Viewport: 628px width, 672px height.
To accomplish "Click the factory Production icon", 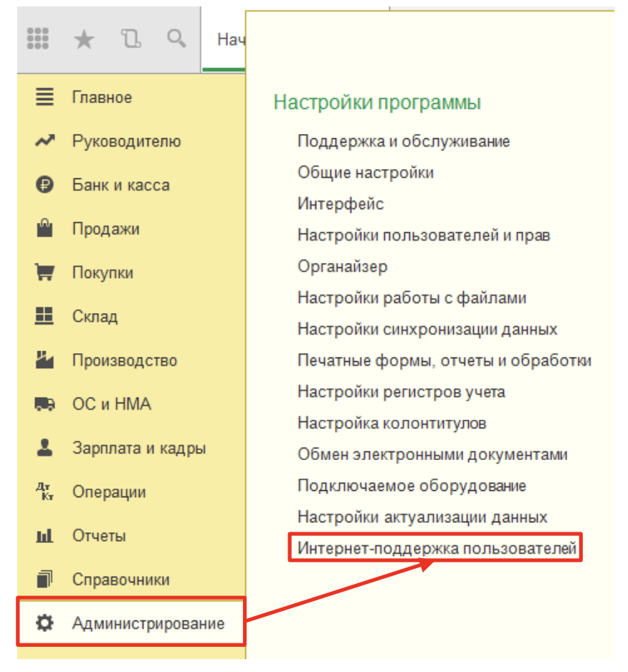I will coord(44,360).
